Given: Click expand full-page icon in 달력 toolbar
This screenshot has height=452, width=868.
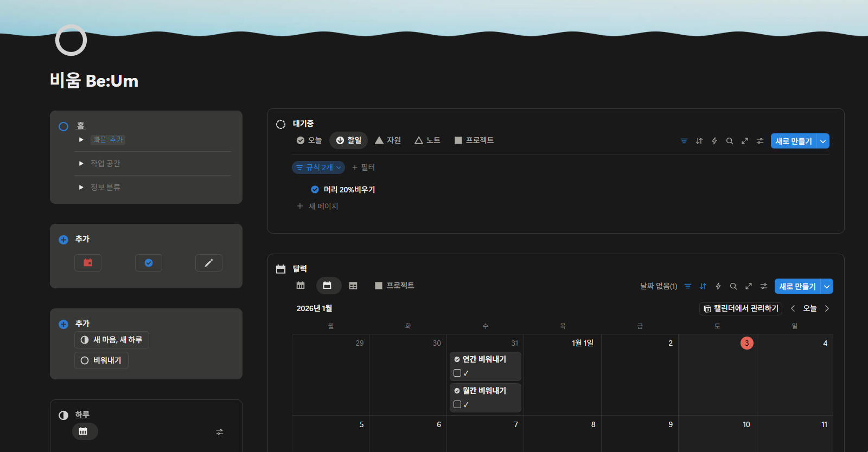Looking at the screenshot, I should point(749,286).
